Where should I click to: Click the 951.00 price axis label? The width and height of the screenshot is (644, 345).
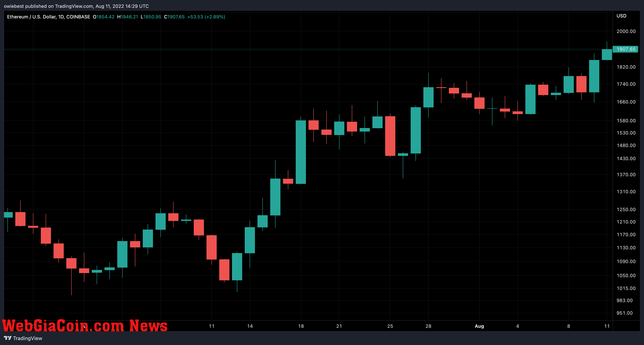(x=625, y=313)
